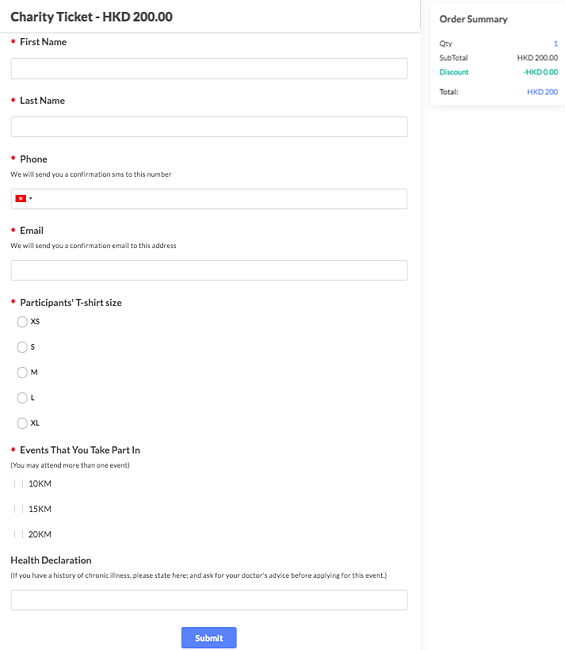The height and width of the screenshot is (650, 565).
Task: Click the Qty value 1
Action: (x=556, y=44)
